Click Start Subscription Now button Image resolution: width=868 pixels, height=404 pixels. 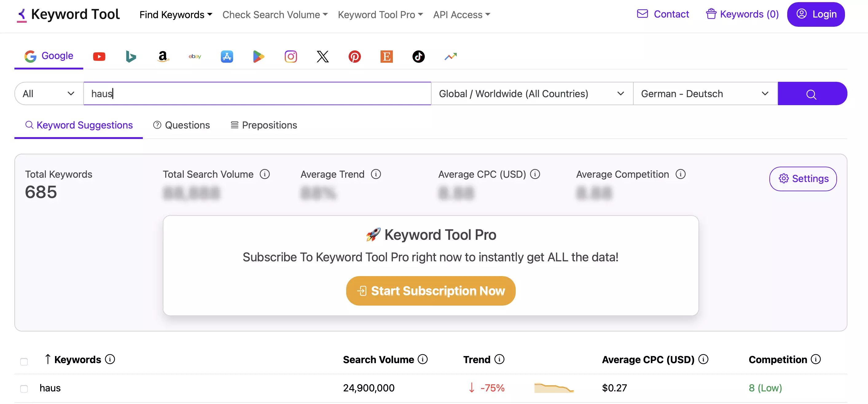(x=431, y=290)
